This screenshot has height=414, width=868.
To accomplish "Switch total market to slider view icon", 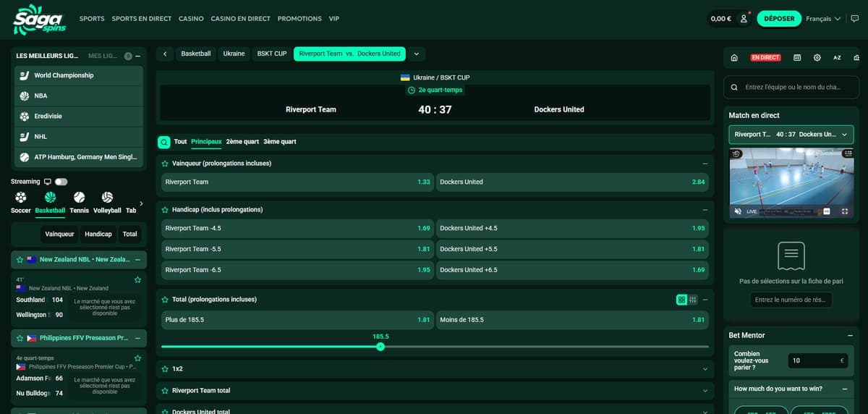I will [x=692, y=300].
